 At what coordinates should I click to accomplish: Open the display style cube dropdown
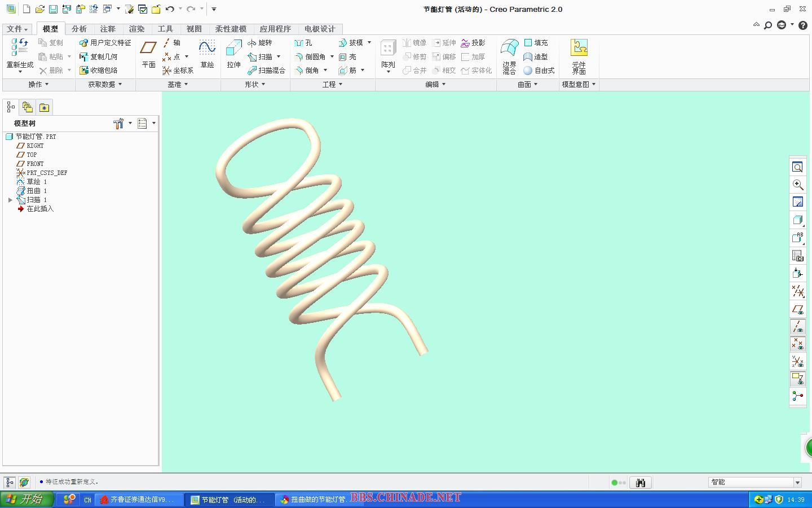tap(797, 220)
